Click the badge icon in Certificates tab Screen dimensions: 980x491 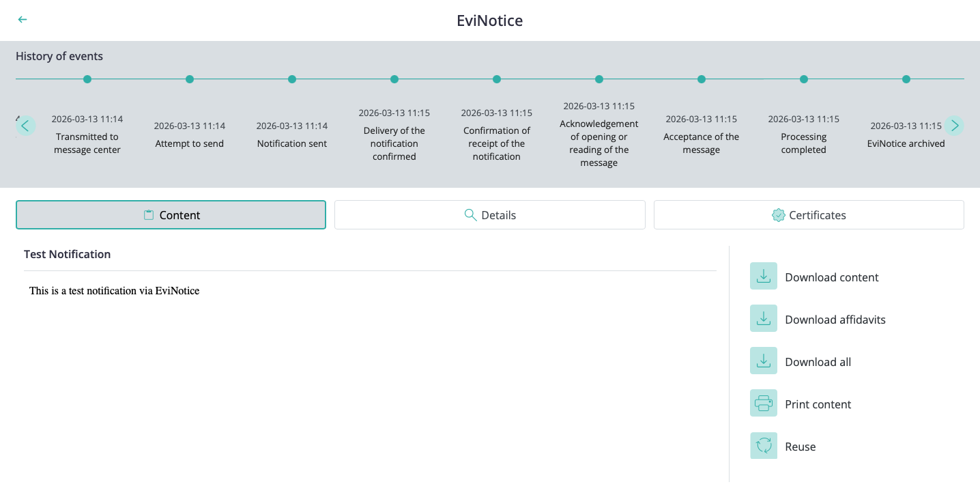click(x=778, y=215)
